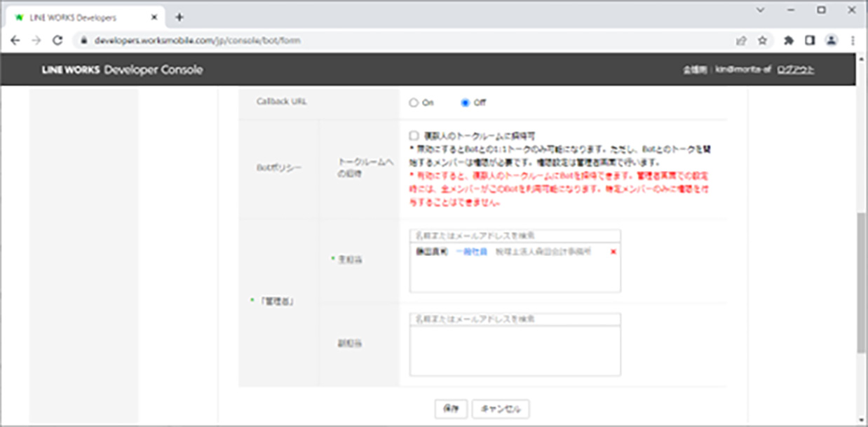Viewport: 868px width, 427px height.
Task: Bookmark this page with star icon
Action: click(762, 41)
